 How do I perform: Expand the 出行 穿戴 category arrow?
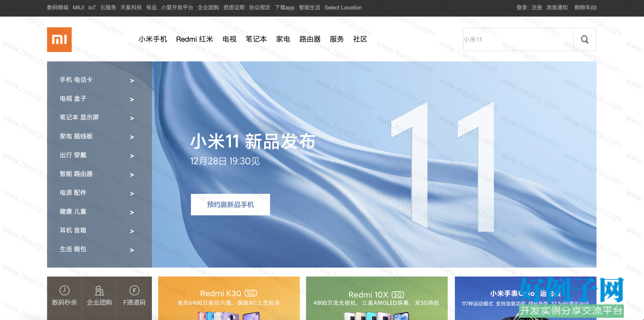[132, 156]
